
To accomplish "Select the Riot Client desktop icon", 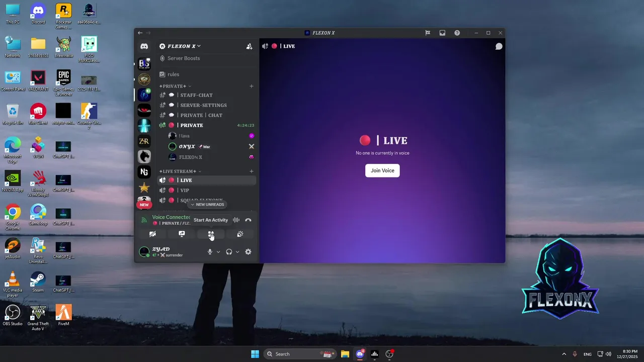I will [x=38, y=114].
